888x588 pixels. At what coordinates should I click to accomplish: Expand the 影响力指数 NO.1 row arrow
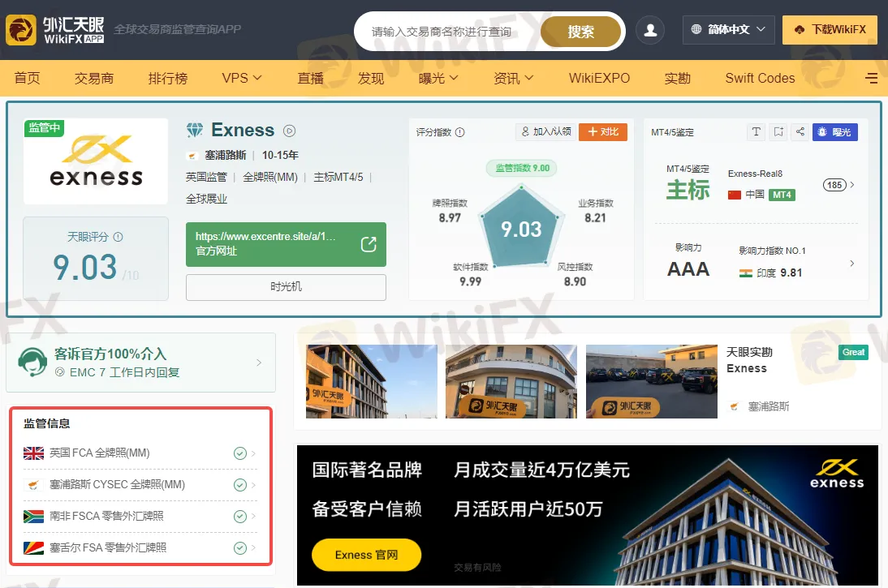(x=852, y=263)
